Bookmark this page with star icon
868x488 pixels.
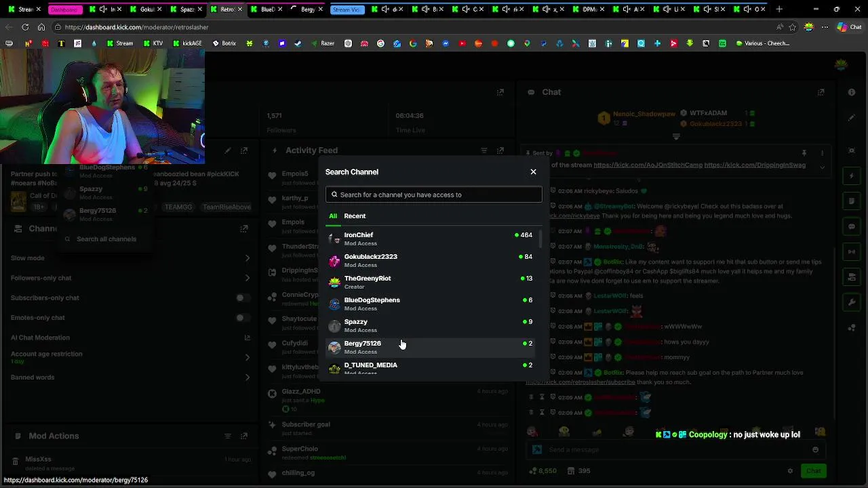(793, 27)
